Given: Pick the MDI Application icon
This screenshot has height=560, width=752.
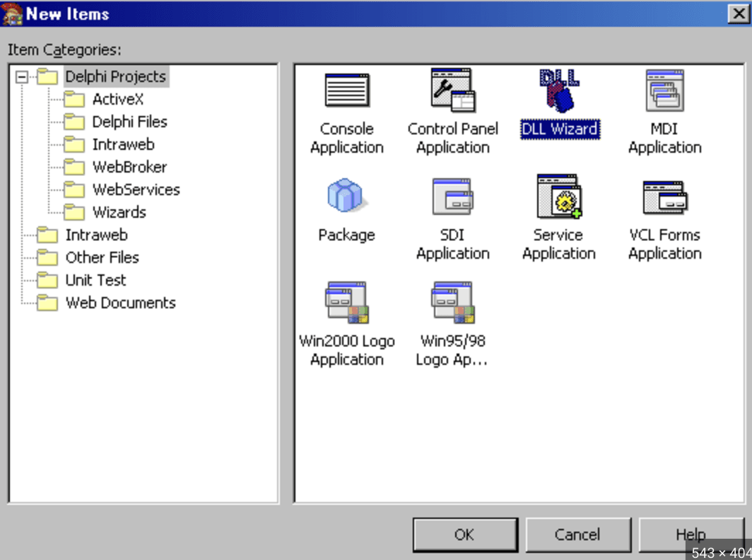Looking at the screenshot, I should (664, 91).
